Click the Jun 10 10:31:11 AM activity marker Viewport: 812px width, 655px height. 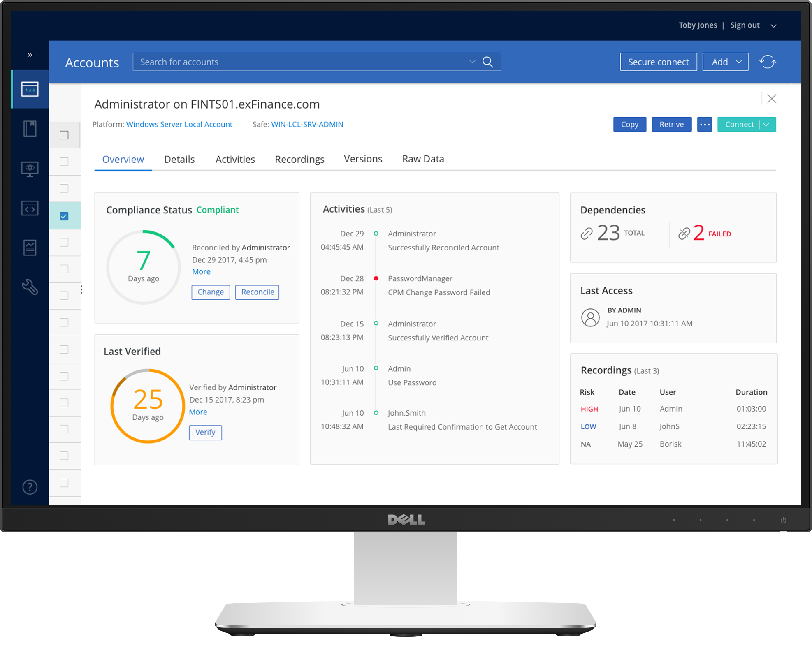376,368
